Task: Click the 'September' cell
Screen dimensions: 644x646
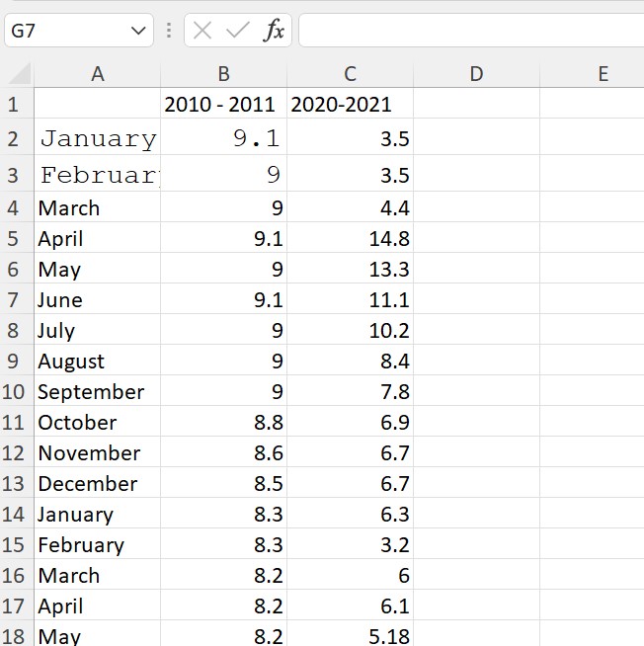Action: click(x=97, y=391)
